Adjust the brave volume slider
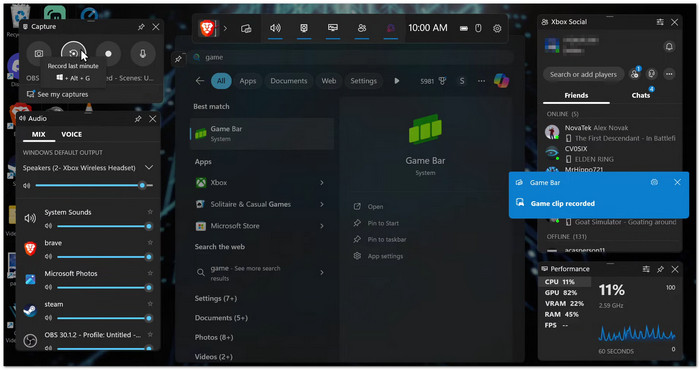Image resolution: width=700 pixels, height=370 pixels. click(105, 257)
